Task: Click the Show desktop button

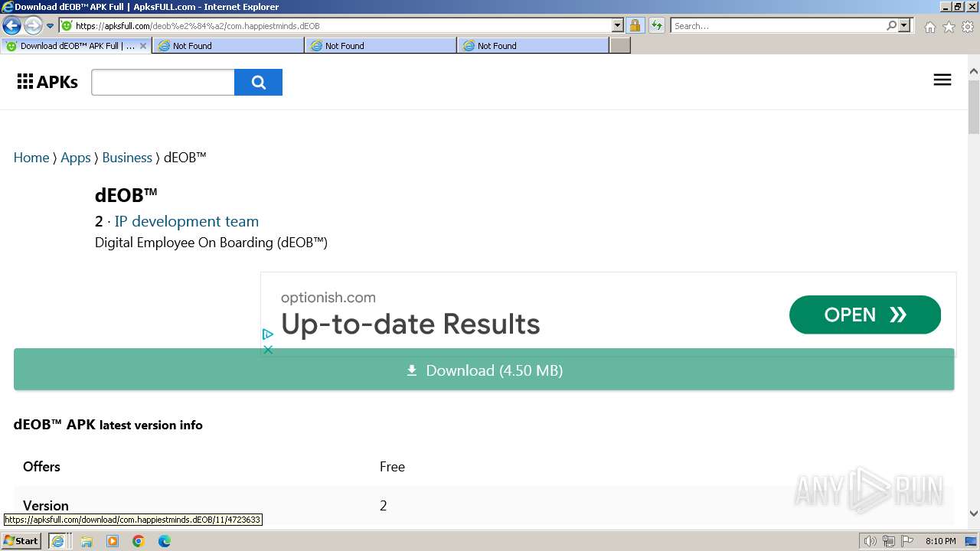Action: (x=972, y=541)
